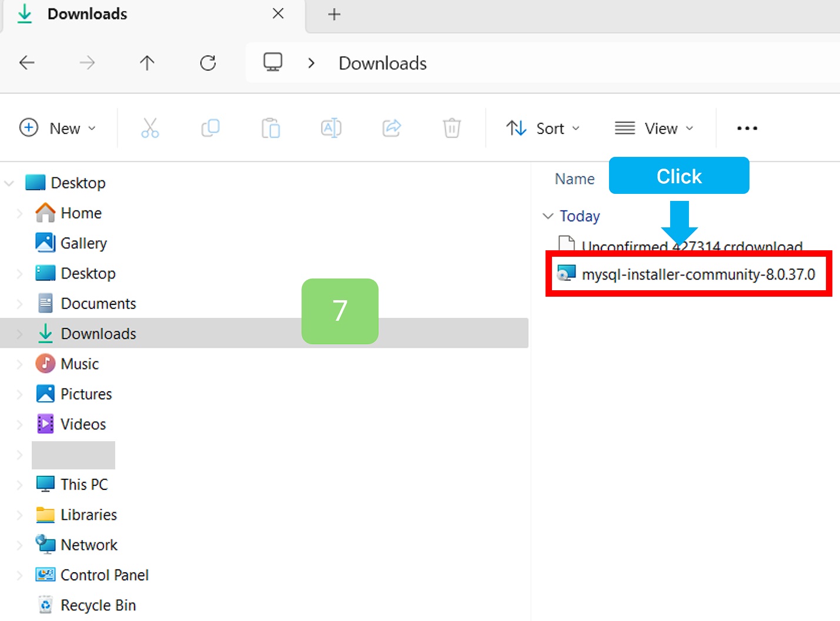Image resolution: width=840 pixels, height=621 pixels.
Task: Open a new File Explorer tab
Action: pyautogui.click(x=334, y=14)
